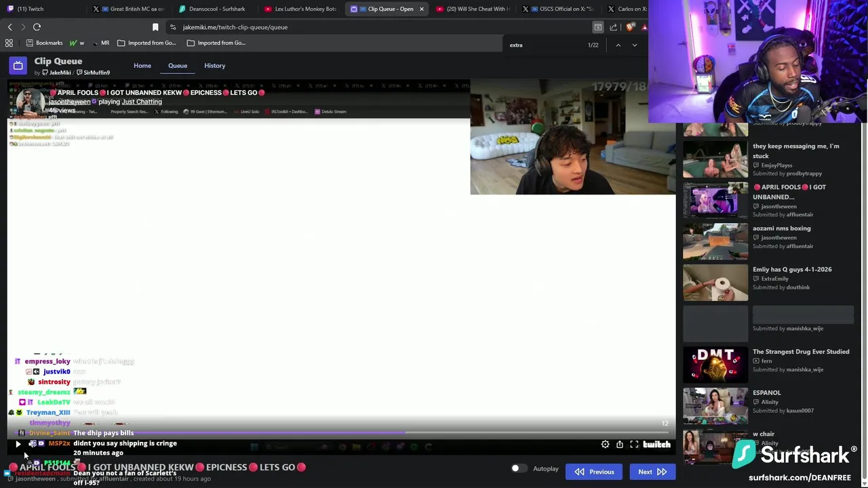Click the 'aozami nms boxing' clip title

(781, 228)
